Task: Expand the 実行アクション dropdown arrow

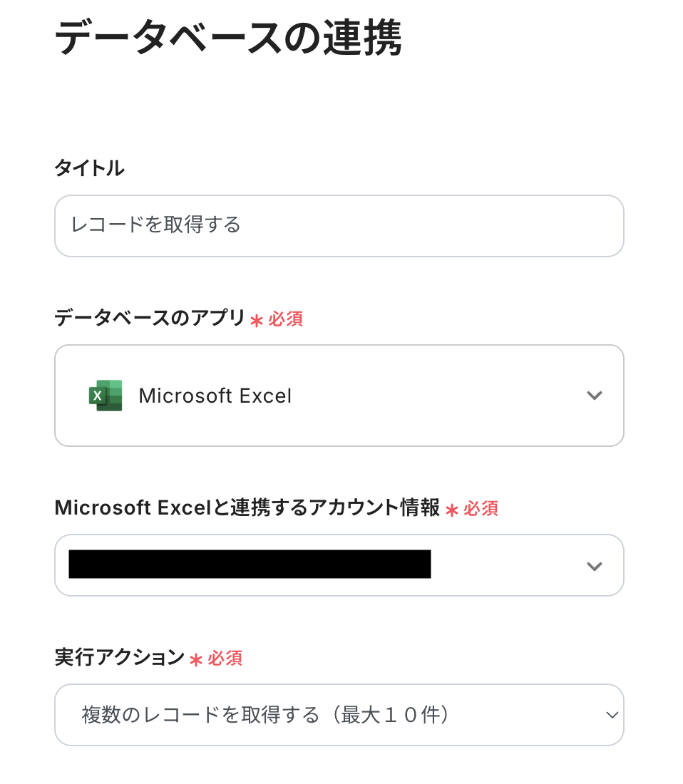Action: tap(612, 715)
